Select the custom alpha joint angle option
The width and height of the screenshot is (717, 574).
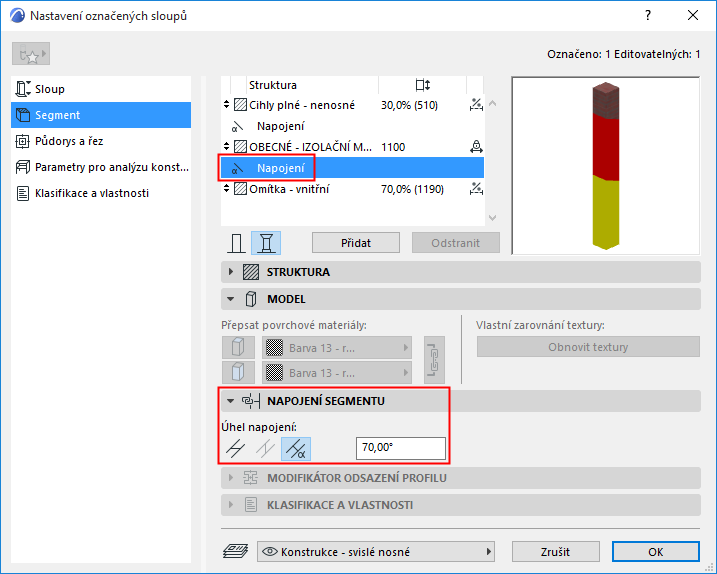[x=296, y=448]
